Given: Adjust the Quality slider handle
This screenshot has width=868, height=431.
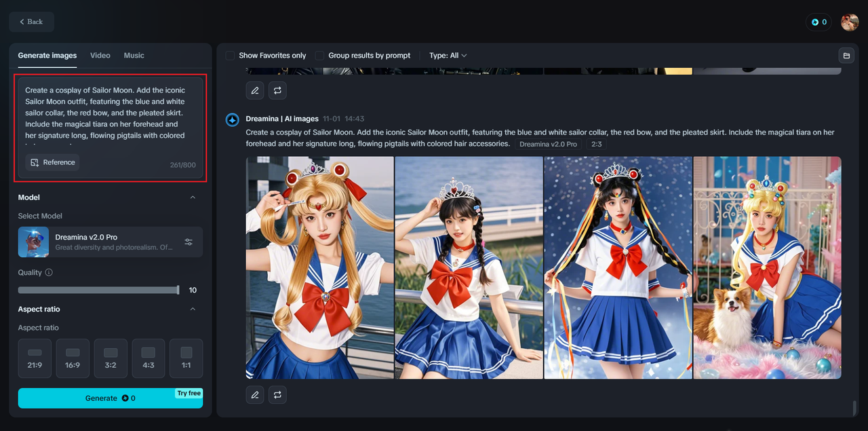Looking at the screenshot, I should point(178,290).
